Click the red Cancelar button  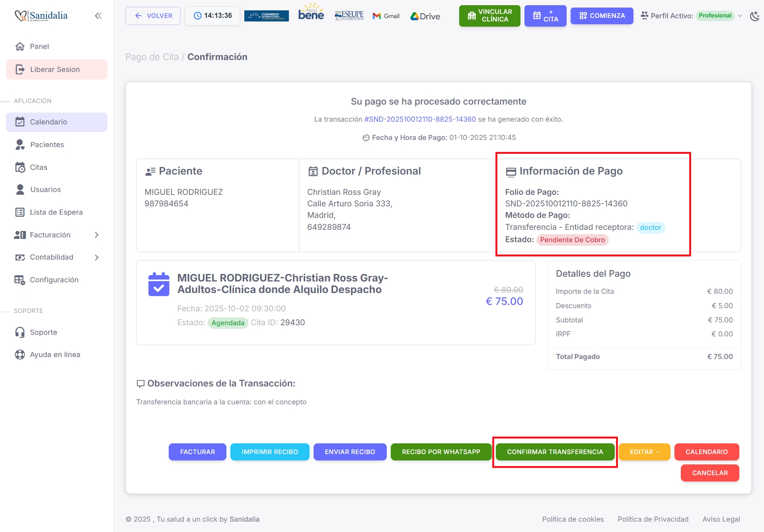[709, 473]
